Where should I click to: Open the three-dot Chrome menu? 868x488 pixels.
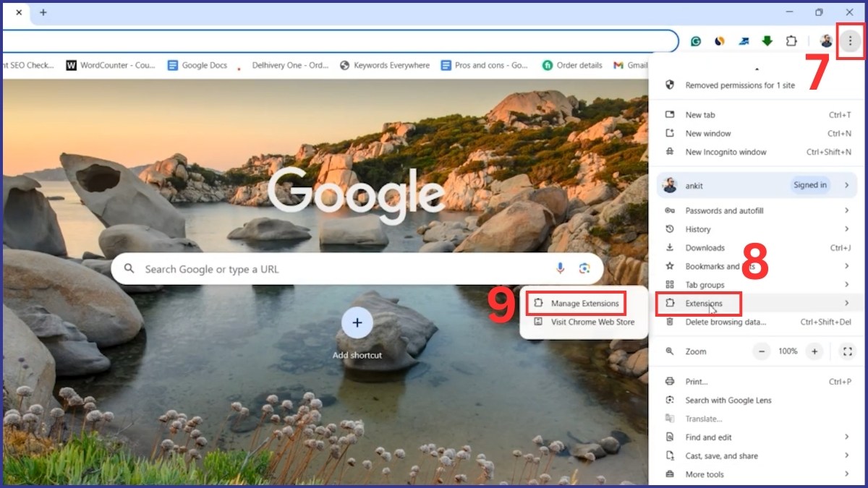tap(850, 41)
